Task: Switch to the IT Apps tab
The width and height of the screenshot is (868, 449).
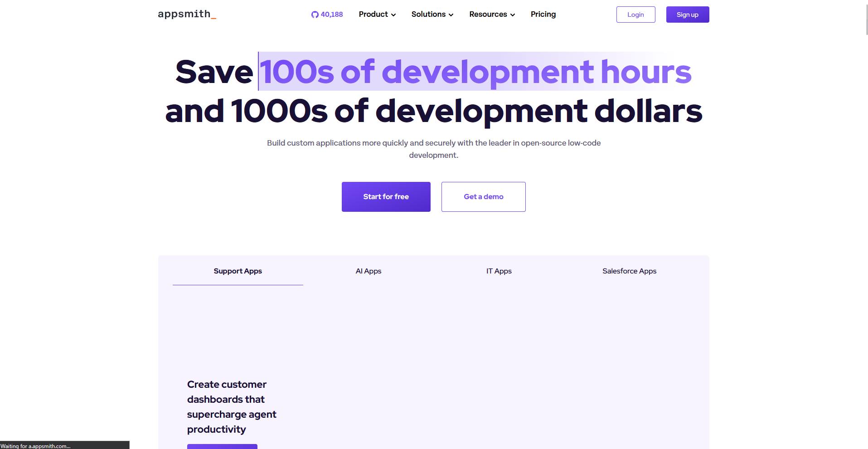Action: pos(499,271)
